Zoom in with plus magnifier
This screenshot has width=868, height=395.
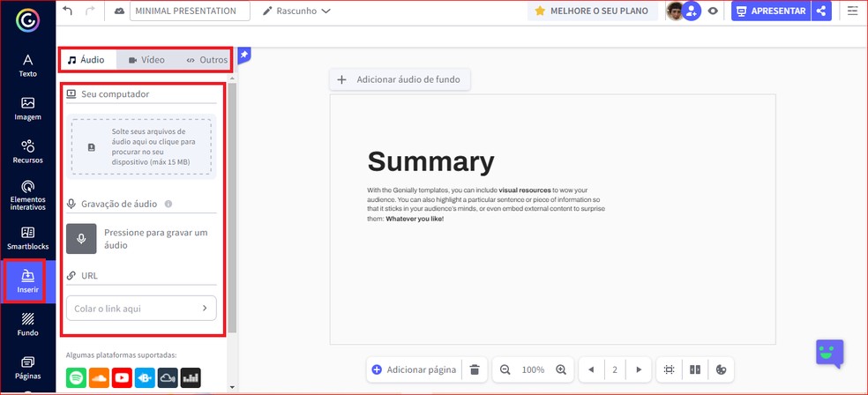[x=561, y=369]
